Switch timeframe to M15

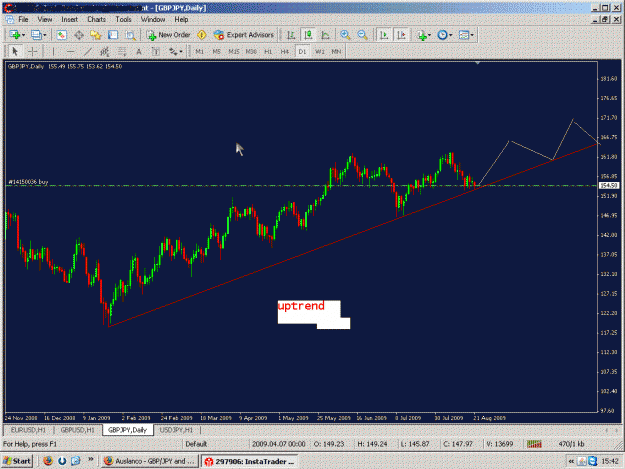pos(234,51)
